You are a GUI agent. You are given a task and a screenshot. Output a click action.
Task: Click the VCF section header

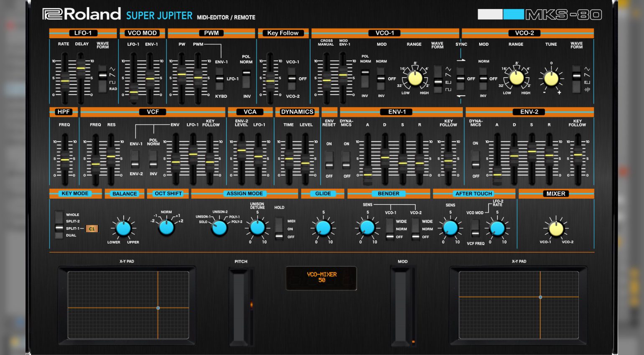(153, 112)
